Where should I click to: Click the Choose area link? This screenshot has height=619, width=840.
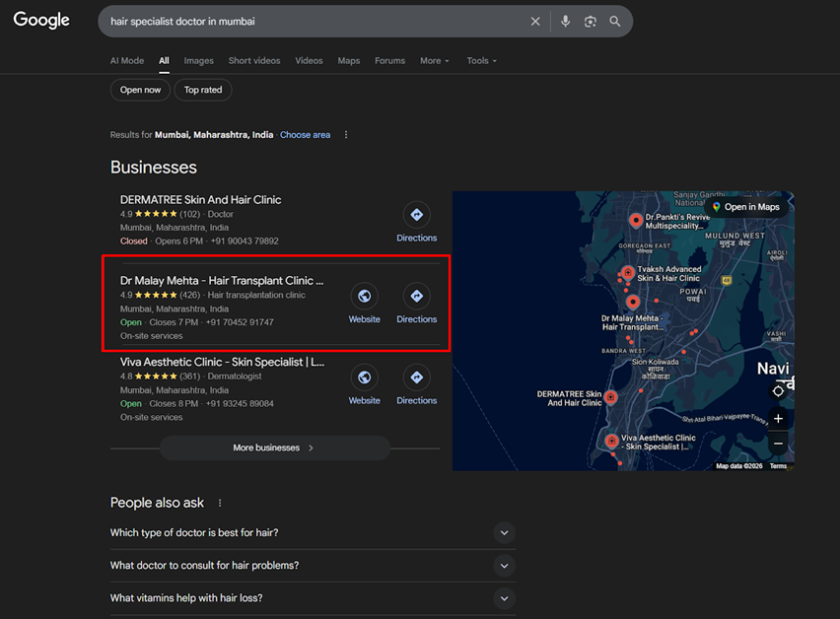pos(305,135)
